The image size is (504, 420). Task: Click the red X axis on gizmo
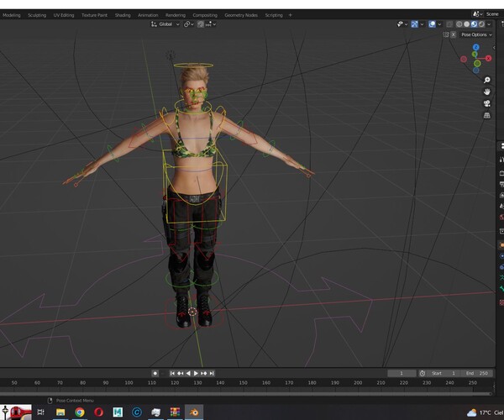click(x=489, y=58)
